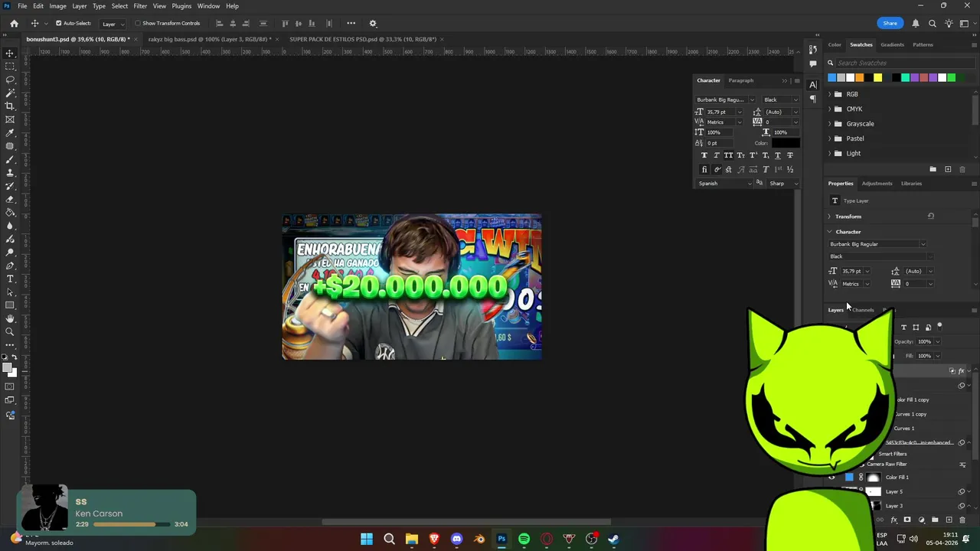Screen dimensions: 980x551
Task: Switch to the Paragraph panel tab
Action: [740, 80]
